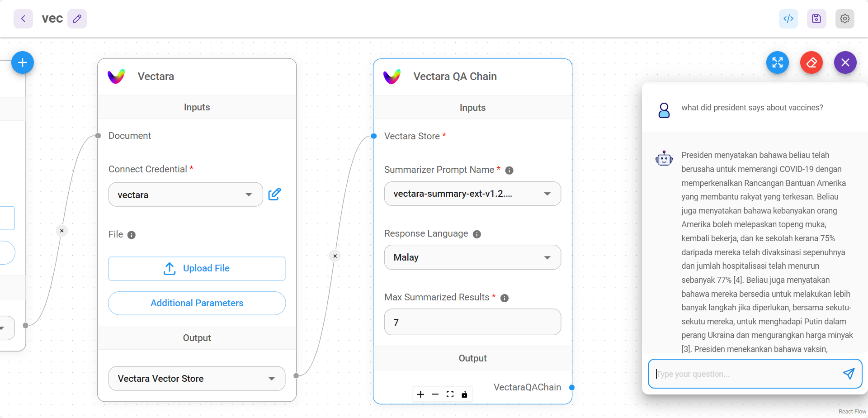Open the Vectara Vector Store output dropdown
This screenshot has height=418, width=868.
197,379
